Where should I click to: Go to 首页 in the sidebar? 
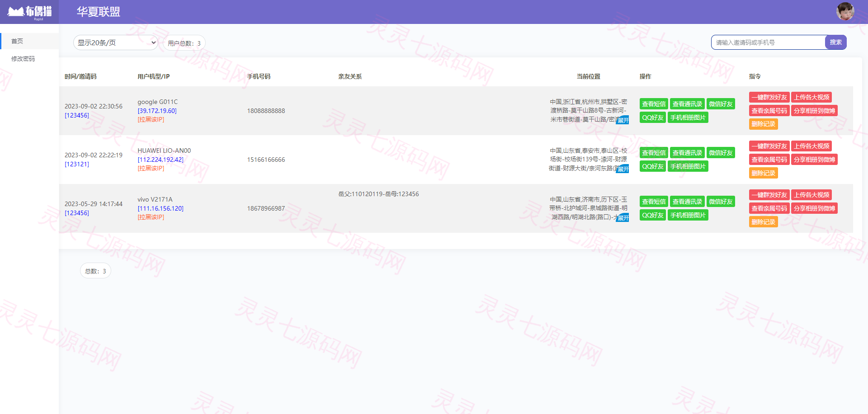29,41
